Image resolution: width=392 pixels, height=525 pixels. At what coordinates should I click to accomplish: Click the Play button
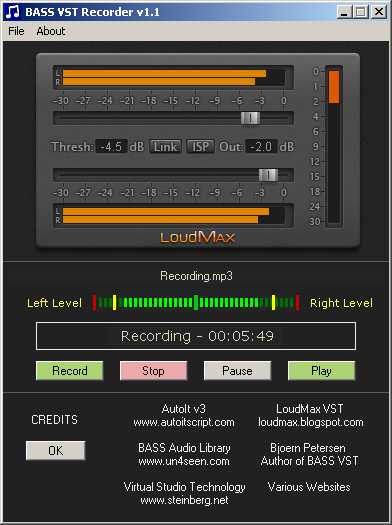point(321,371)
